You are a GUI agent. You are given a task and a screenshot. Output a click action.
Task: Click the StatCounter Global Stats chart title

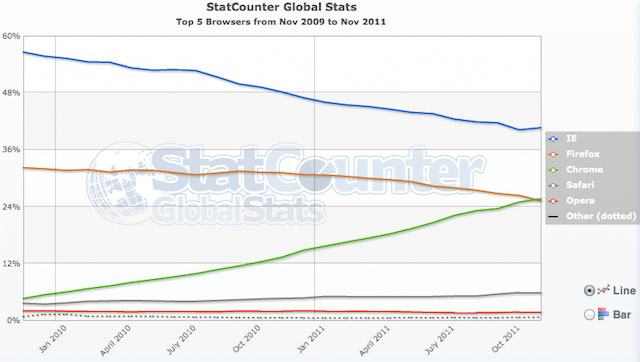[281, 7]
